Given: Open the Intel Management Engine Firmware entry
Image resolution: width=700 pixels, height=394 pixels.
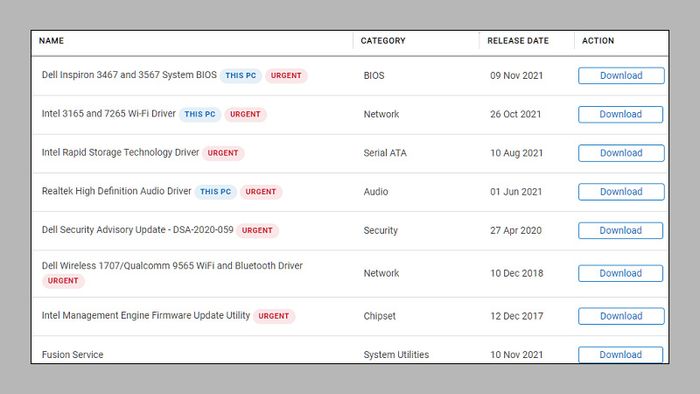Looking at the screenshot, I should (146, 315).
